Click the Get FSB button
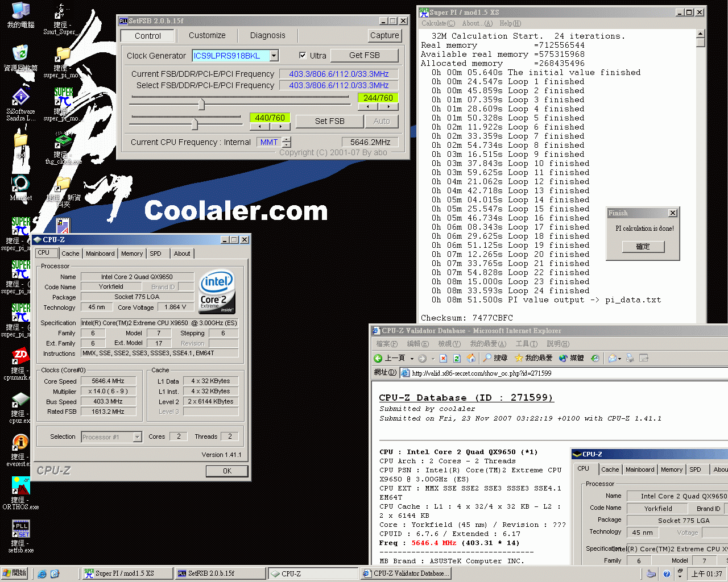 pos(365,55)
